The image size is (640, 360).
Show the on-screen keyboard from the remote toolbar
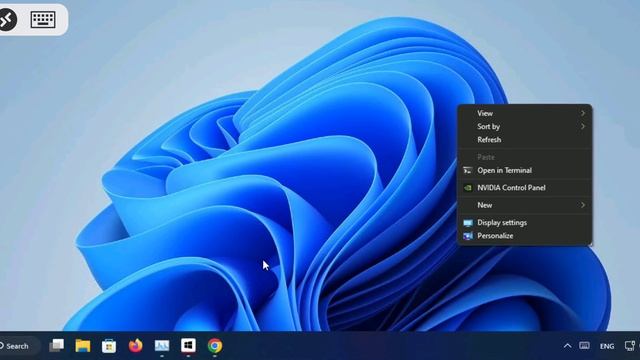(43, 19)
